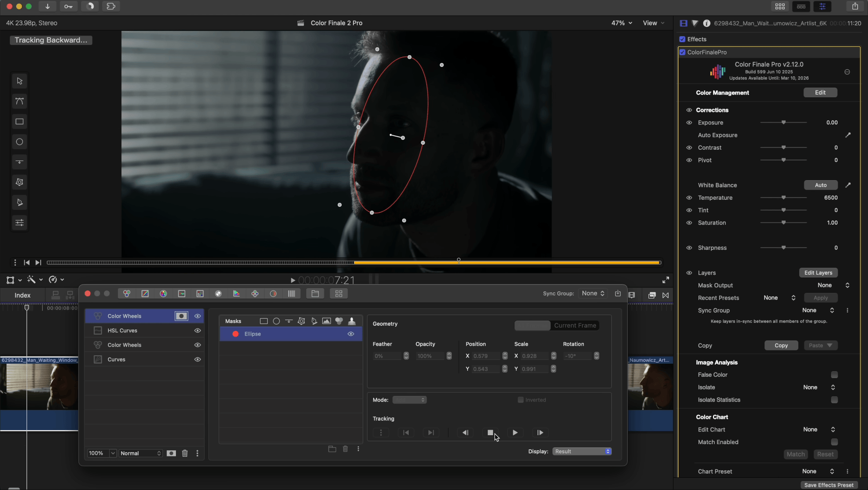The image size is (868, 490).
Task: Open the View menu in the viewer
Action: coord(653,23)
